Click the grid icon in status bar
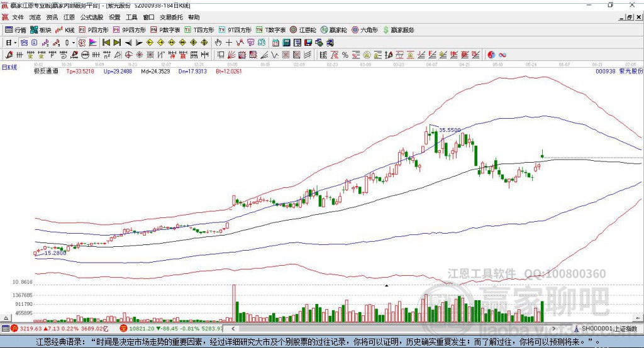The image size is (644, 348). tap(5, 329)
